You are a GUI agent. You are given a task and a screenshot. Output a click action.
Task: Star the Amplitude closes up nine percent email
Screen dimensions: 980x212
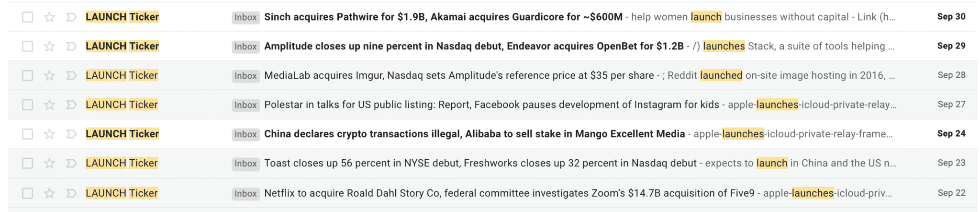coord(49,47)
